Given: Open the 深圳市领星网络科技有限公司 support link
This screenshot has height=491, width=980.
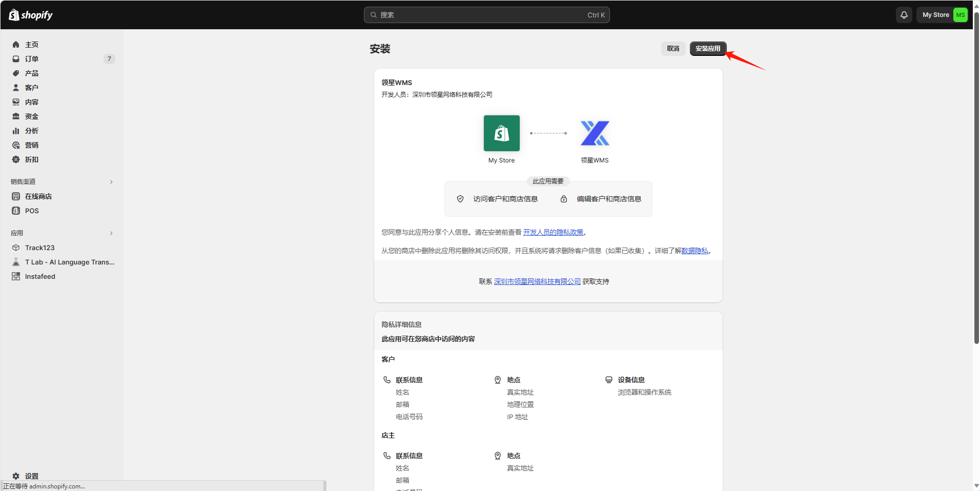Looking at the screenshot, I should tap(537, 281).
